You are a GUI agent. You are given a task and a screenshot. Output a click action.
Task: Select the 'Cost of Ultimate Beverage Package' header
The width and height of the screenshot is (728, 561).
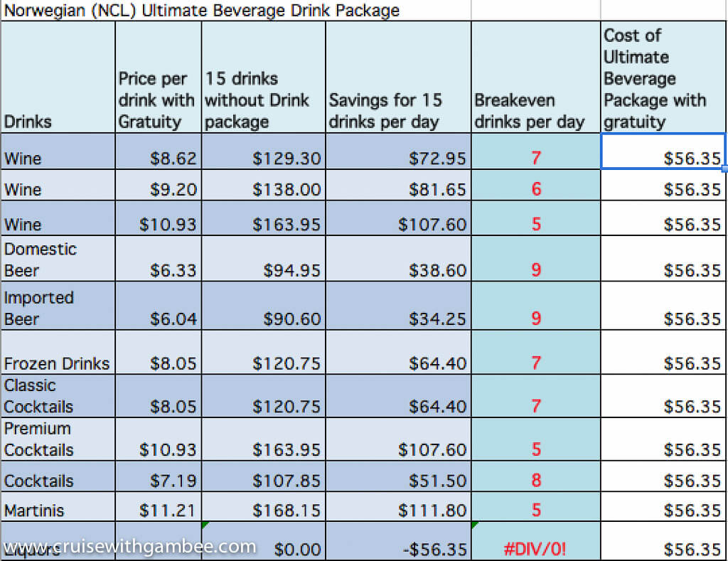[663, 77]
